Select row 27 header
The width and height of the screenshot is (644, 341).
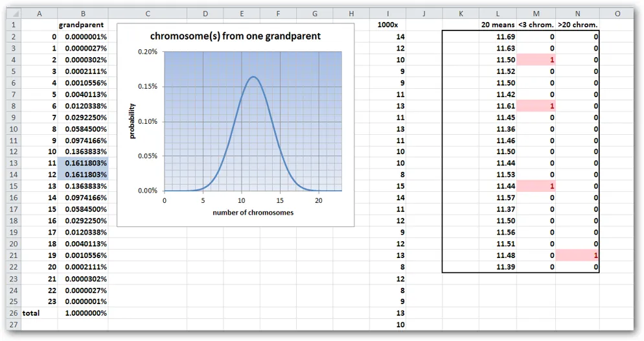click(x=11, y=324)
